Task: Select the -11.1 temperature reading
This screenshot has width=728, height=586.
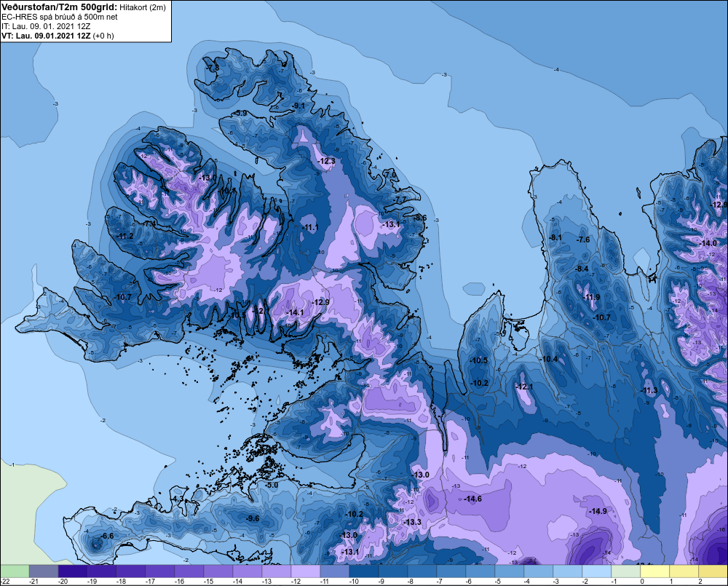Action: pos(310,228)
